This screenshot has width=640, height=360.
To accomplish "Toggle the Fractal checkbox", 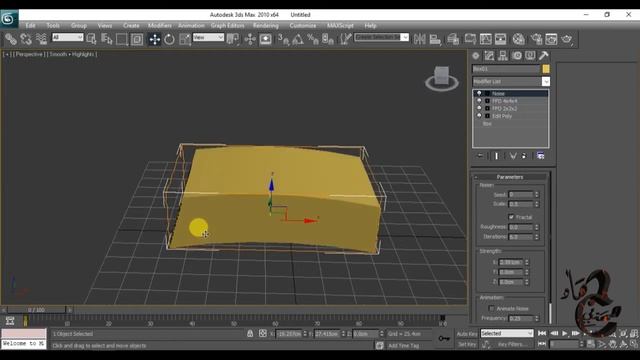I will 511,217.
